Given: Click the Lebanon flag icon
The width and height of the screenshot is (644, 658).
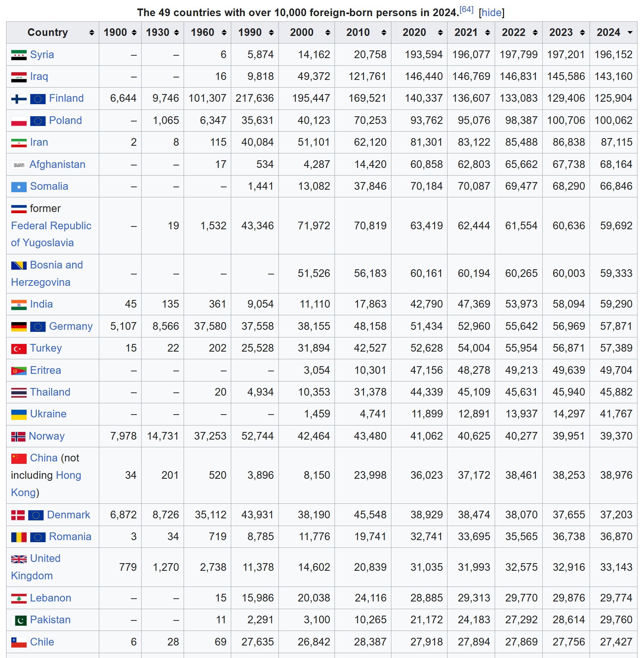Looking at the screenshot, I should click(x=19, y=598).
